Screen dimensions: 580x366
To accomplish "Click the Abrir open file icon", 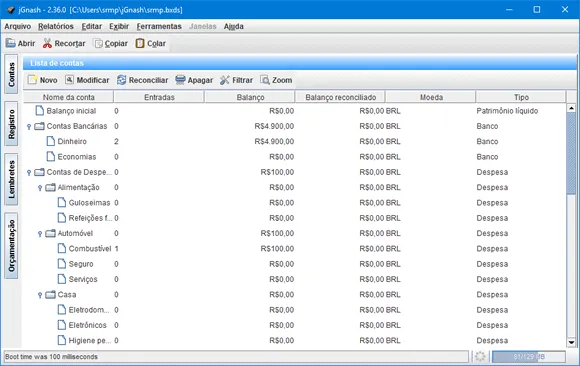I will coord(10,43).
